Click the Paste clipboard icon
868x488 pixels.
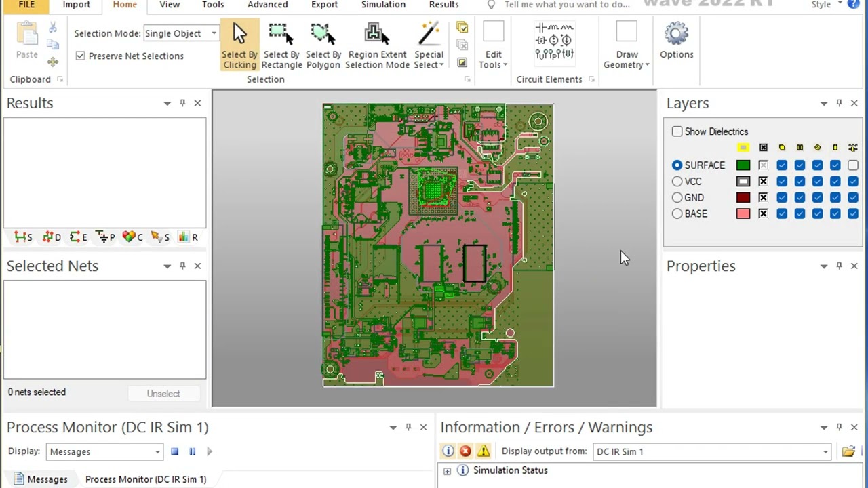click(27, 41)
